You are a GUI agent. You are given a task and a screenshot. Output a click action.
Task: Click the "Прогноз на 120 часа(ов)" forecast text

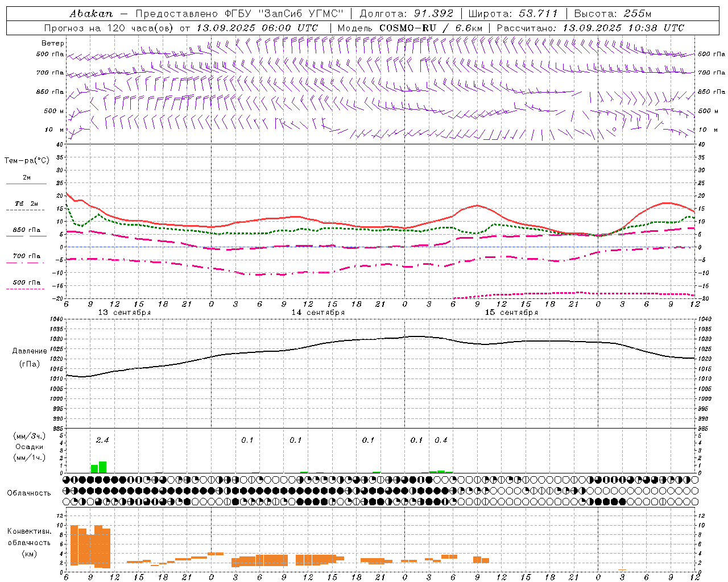coord(110,28)
